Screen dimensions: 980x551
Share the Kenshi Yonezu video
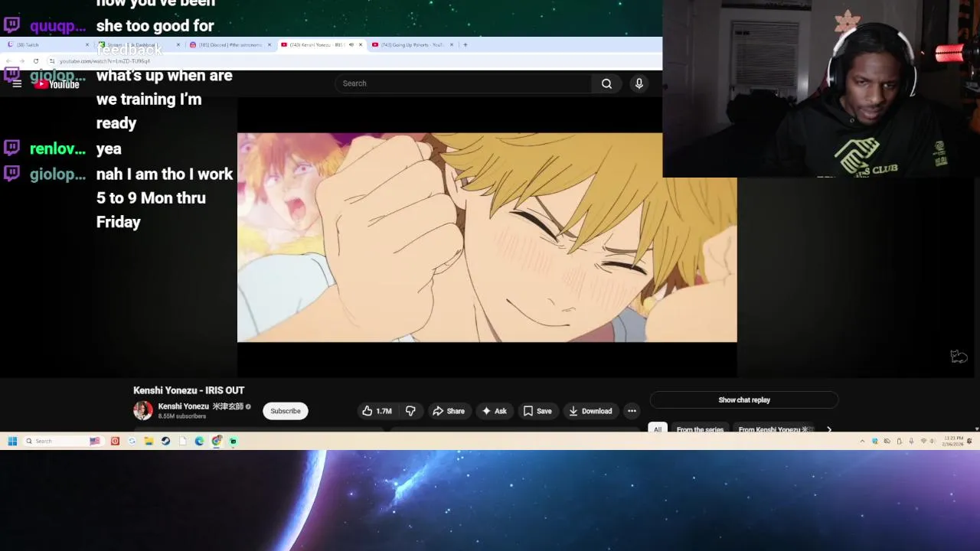click(x=449, y=411)
